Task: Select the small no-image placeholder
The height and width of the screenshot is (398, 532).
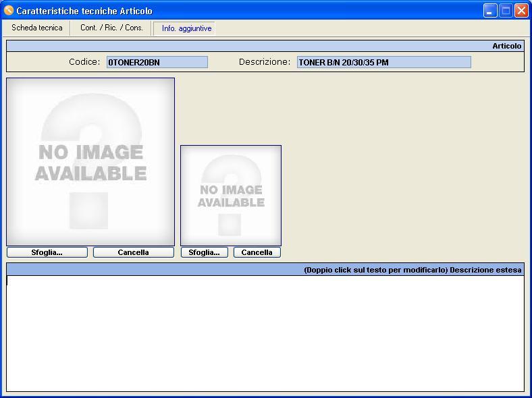Action: (231, 196)
